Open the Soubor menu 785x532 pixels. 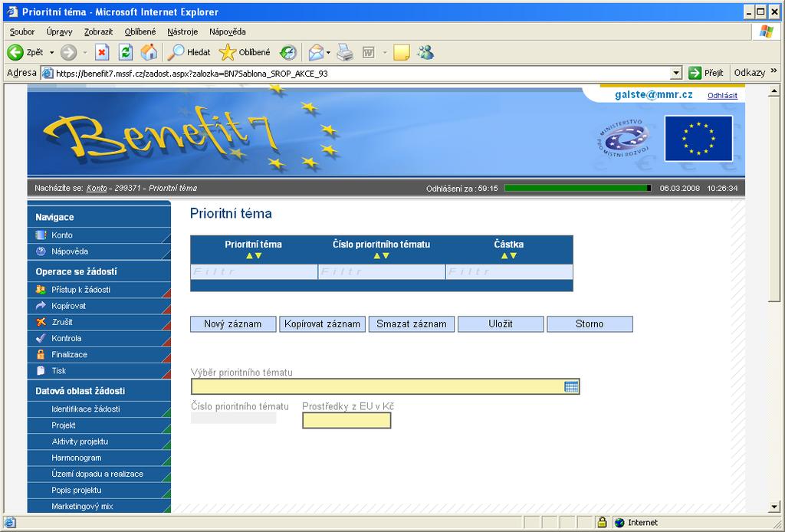click(22, 31)
